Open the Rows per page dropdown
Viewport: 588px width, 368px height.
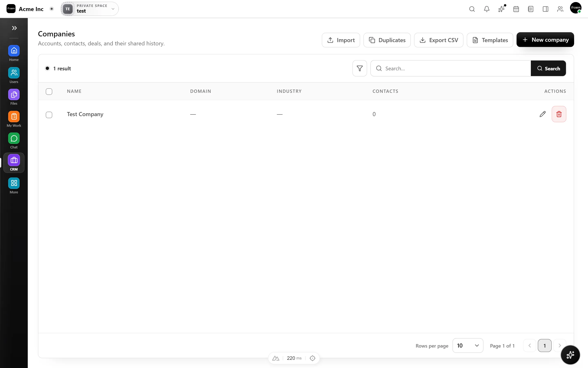click(468, 346)
